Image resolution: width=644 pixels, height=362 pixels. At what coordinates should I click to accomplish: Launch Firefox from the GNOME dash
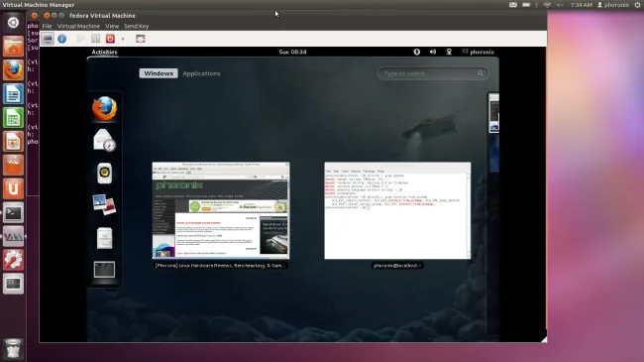tap(104, 109)
